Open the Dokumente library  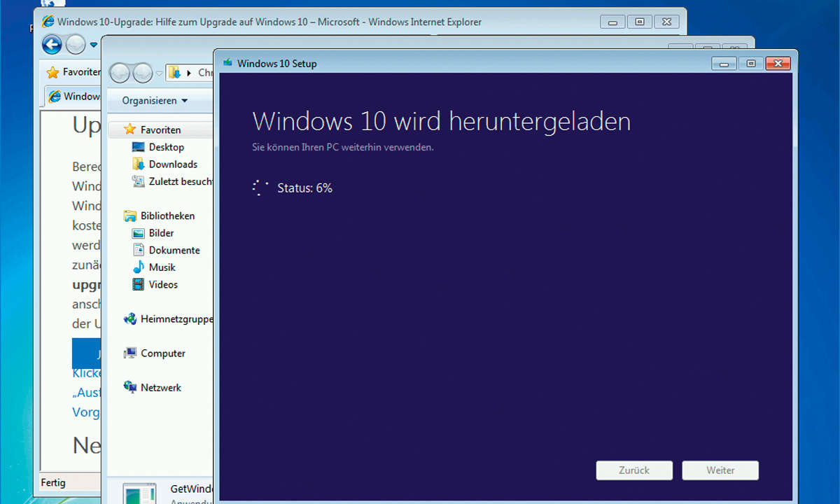point(174,250)
